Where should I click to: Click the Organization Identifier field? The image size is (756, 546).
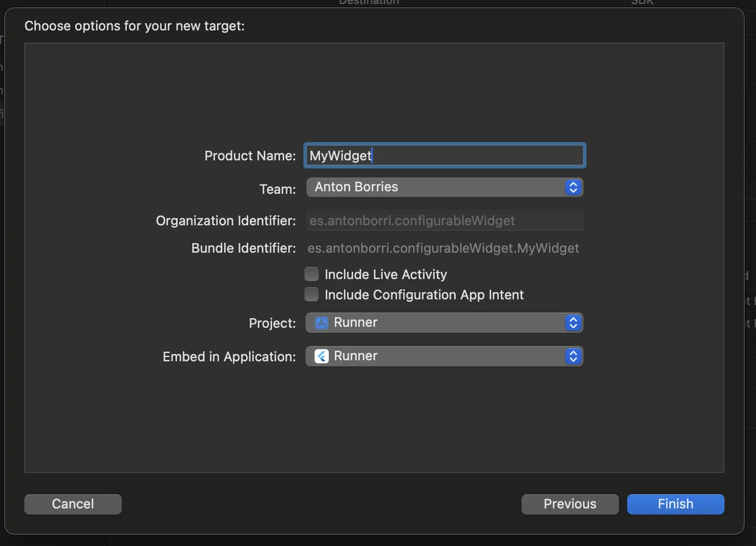point(445,221)
